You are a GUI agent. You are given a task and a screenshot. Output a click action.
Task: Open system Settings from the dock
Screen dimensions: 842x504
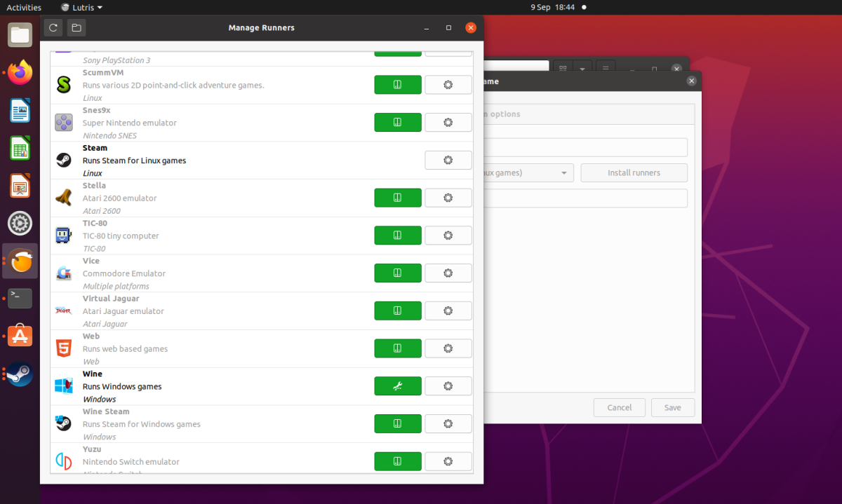[x=20, y=224]
